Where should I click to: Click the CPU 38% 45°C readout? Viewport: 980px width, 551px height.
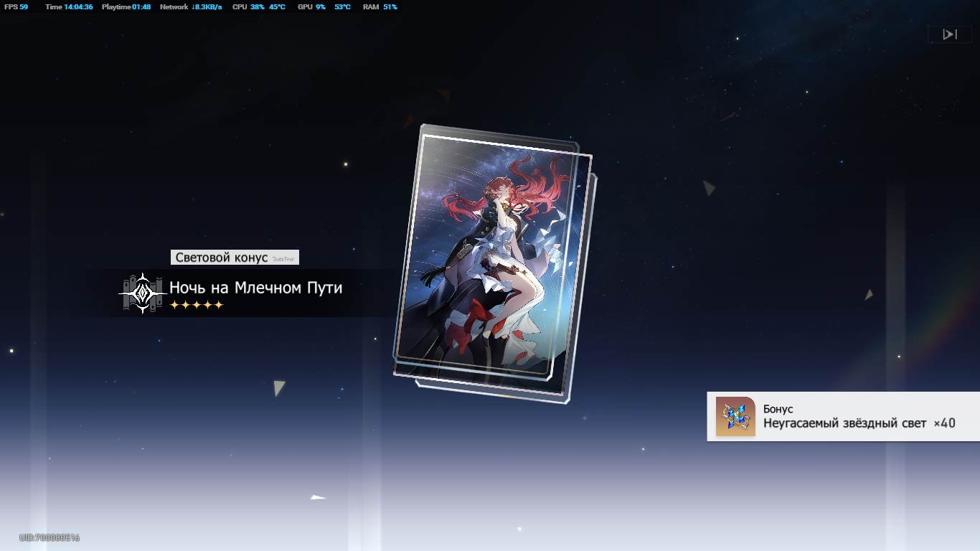pos(259,7)
